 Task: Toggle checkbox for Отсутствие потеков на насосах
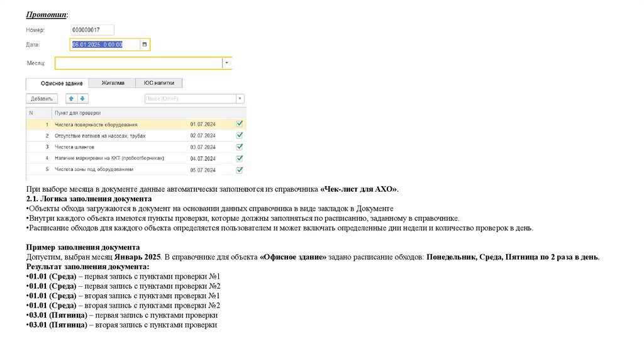tap(240, 135)
